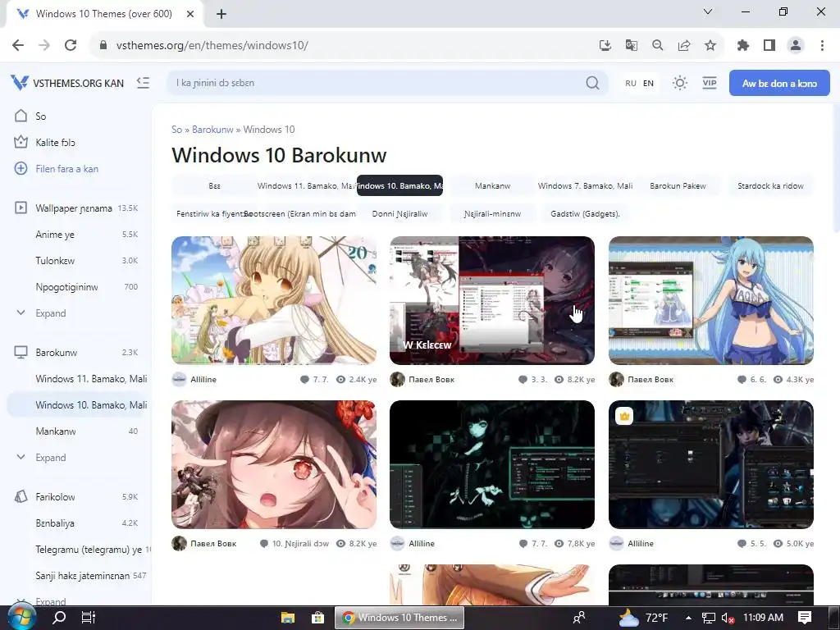This screenshot has width=840, height=630.
Task: Collapse the sidebar menu icon
Action: click(x=143, y=83)
